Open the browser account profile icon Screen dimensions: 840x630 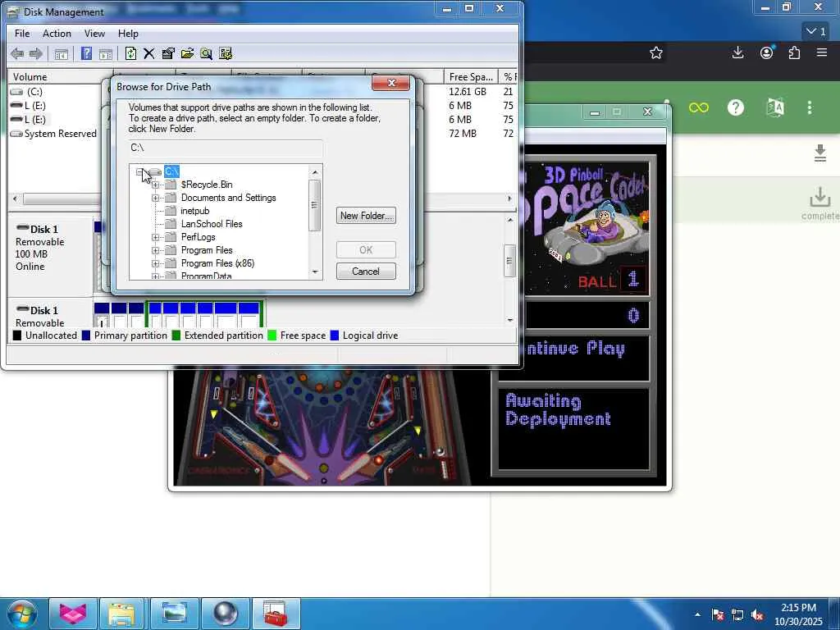coord(767,52)
